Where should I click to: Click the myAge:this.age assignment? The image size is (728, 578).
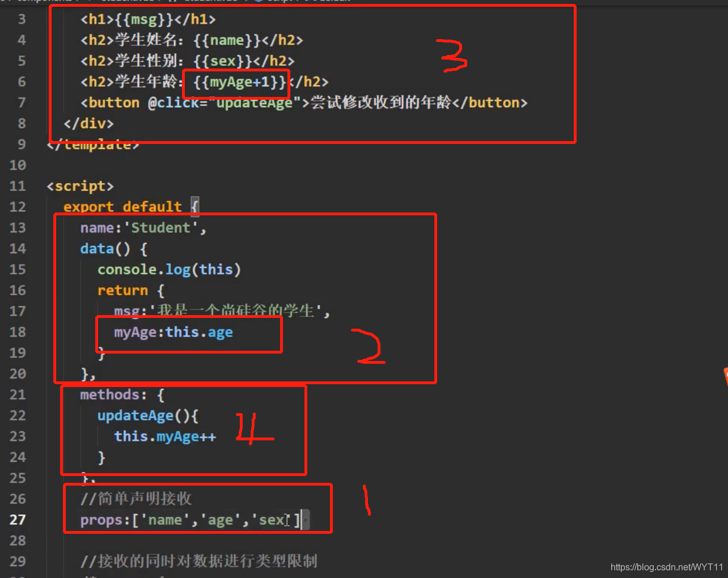(x=173, y=332)
